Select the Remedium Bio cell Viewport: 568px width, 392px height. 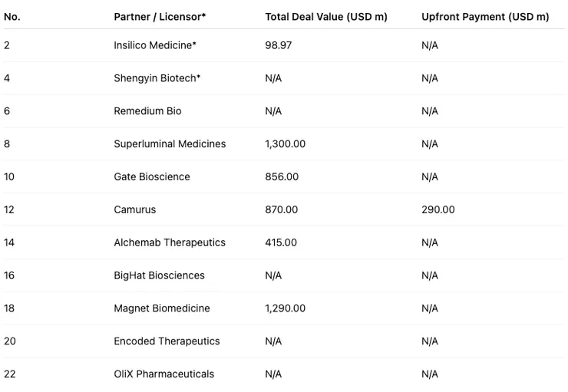click(147, 111)
